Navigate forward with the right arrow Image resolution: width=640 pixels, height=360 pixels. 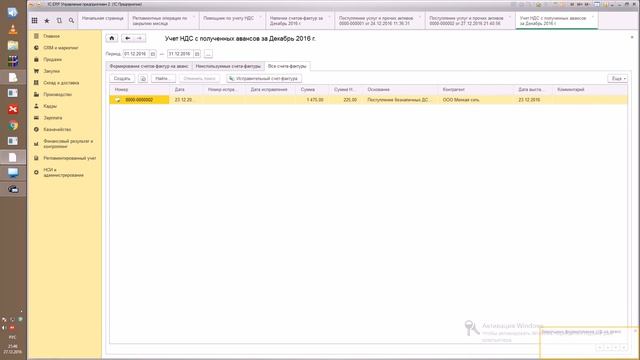(139, 38)
